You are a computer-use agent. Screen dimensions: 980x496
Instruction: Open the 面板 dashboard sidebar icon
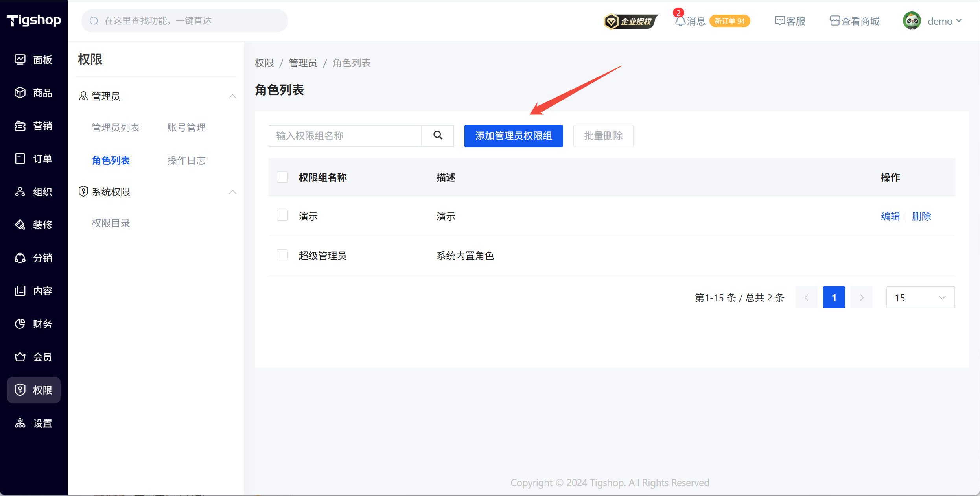tap(20, 59)
